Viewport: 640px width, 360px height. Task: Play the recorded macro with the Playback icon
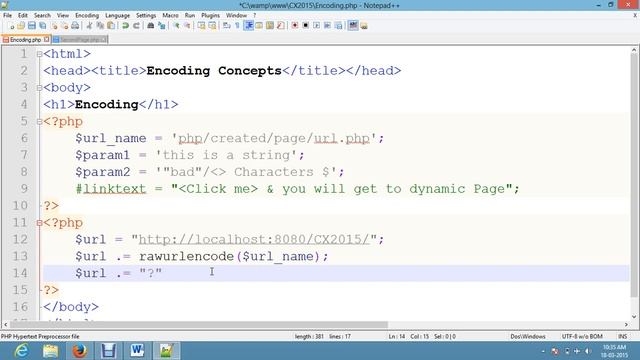(x=317, y=26)
